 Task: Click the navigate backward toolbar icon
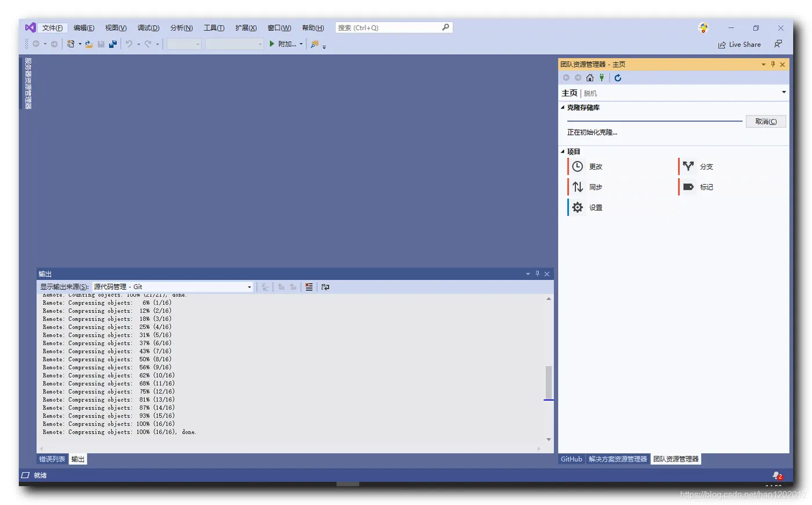[36, 44]
